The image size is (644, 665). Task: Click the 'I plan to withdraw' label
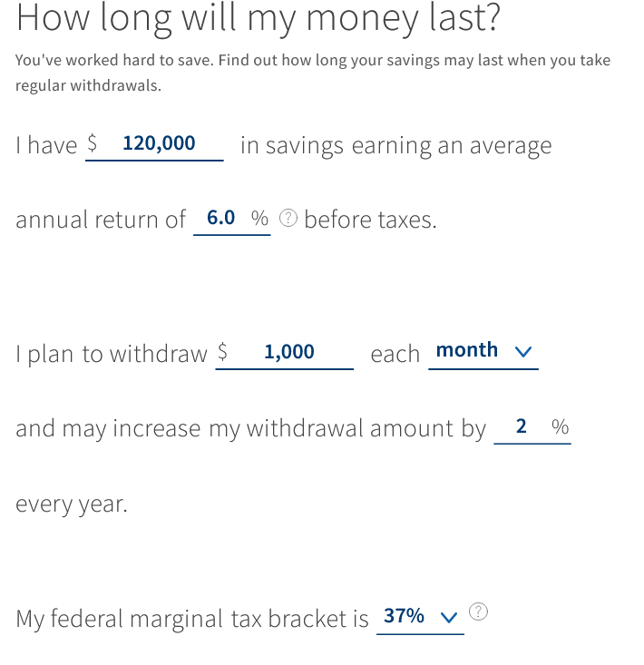click(x=112, y=354)
